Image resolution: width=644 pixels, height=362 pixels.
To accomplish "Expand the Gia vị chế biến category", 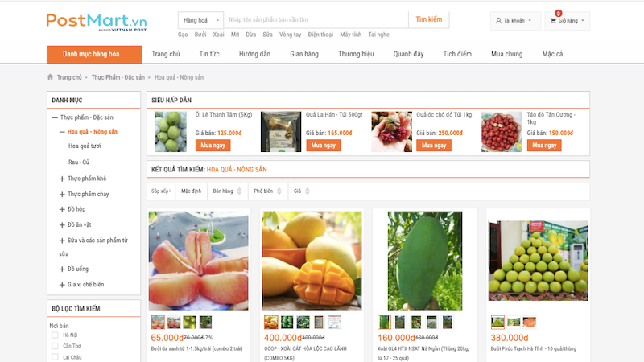I will point(62,285).
